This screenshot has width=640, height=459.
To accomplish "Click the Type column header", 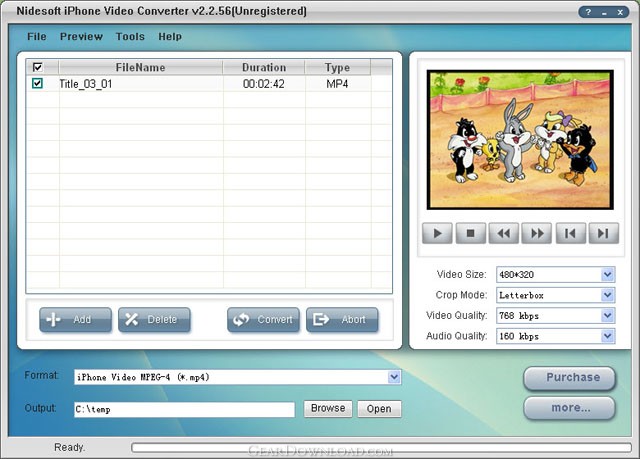I will (338, 67).
